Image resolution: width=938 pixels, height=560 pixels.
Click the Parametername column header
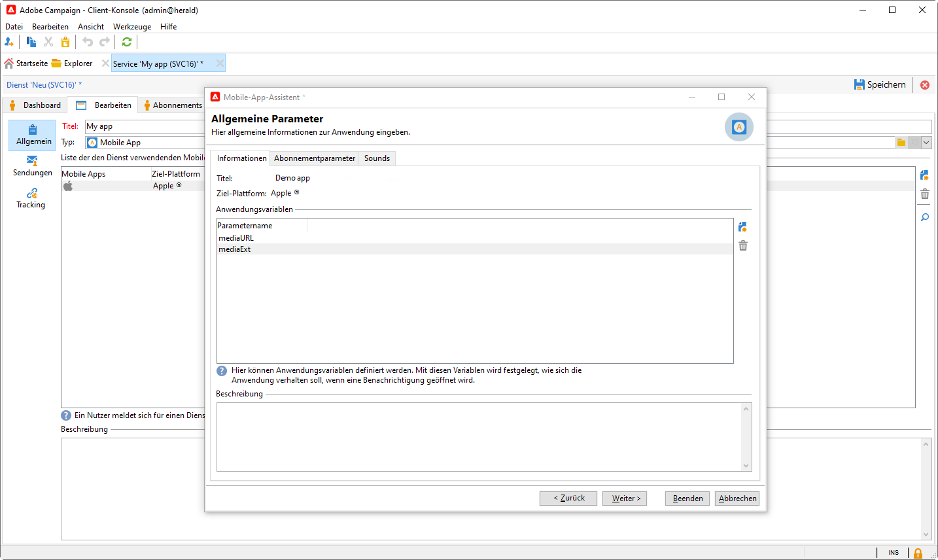tap(262, 226)
